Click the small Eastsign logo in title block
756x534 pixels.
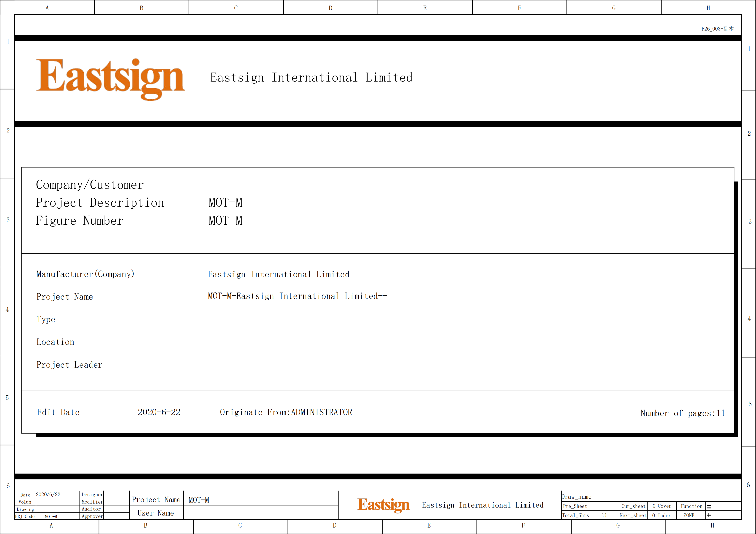(383, 505)
